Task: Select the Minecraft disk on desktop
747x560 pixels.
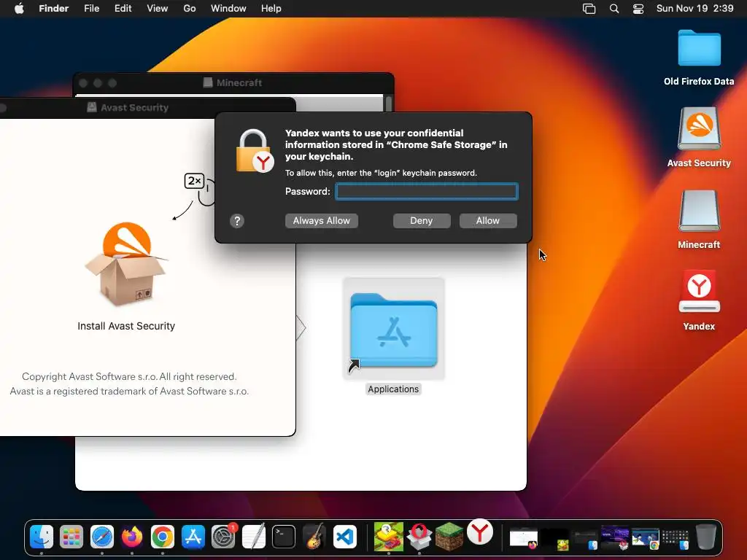Action: 699,211
